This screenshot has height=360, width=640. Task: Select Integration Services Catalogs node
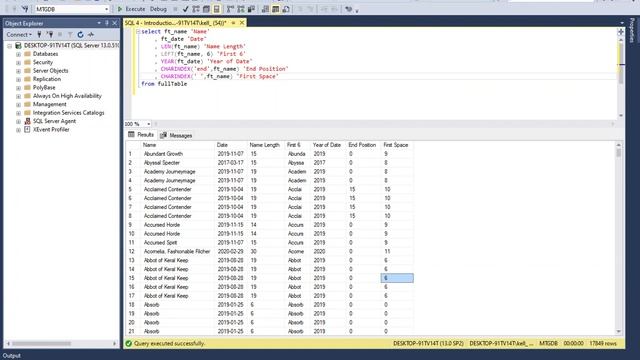[x=69, y=113]
